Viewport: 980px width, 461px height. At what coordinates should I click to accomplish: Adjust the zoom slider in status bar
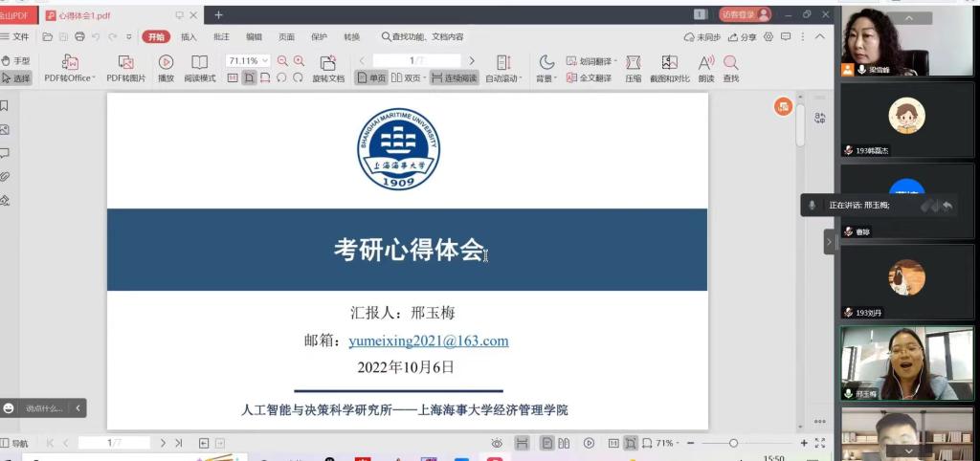pyautogui.click(x=733, y=443)
